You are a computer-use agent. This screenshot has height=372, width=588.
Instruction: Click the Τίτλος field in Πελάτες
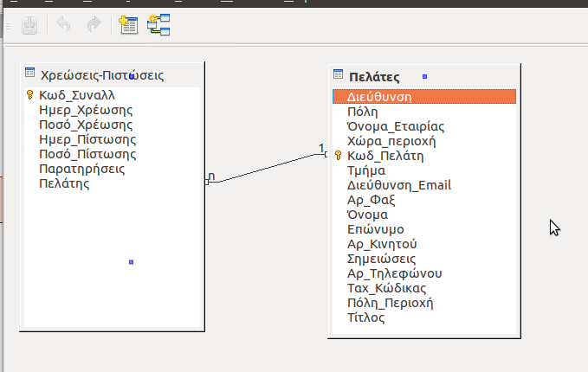point(365,317)
